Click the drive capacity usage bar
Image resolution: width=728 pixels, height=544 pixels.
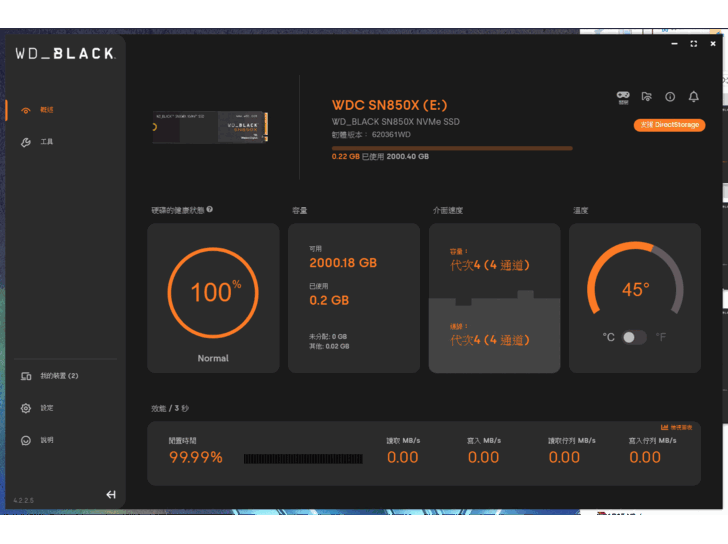pyautogui.click(x=452, y=149)
